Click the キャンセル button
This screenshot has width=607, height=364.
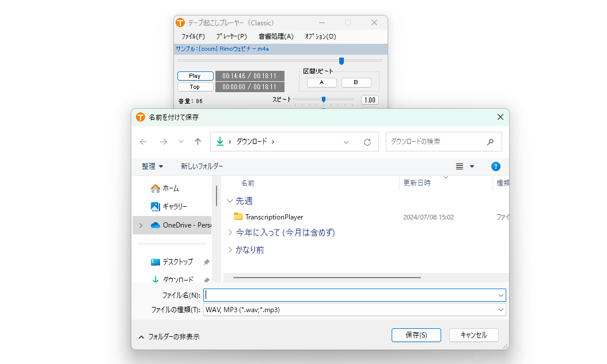pyautogui.click(x=474, y=335)
